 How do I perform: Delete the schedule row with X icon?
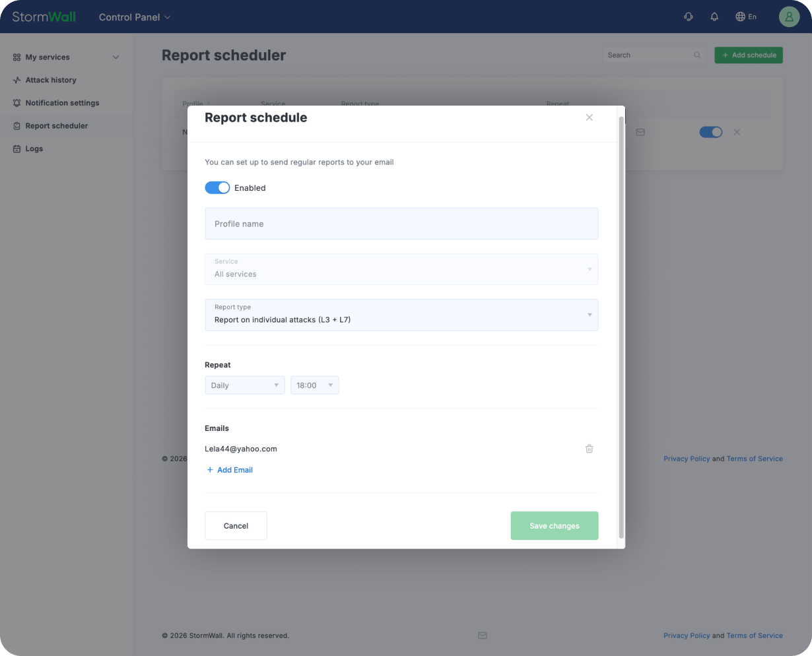click(x=737, y=132)
